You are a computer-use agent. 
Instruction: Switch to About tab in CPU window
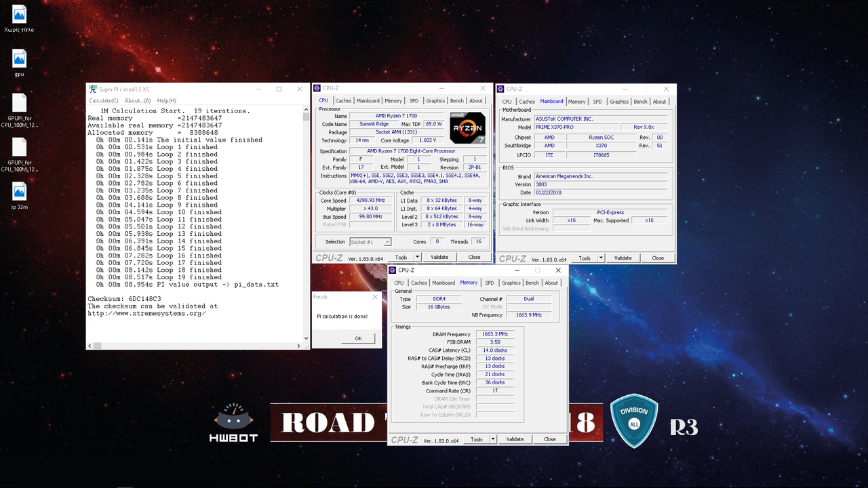pyautogui.click(x=476, y=101)
